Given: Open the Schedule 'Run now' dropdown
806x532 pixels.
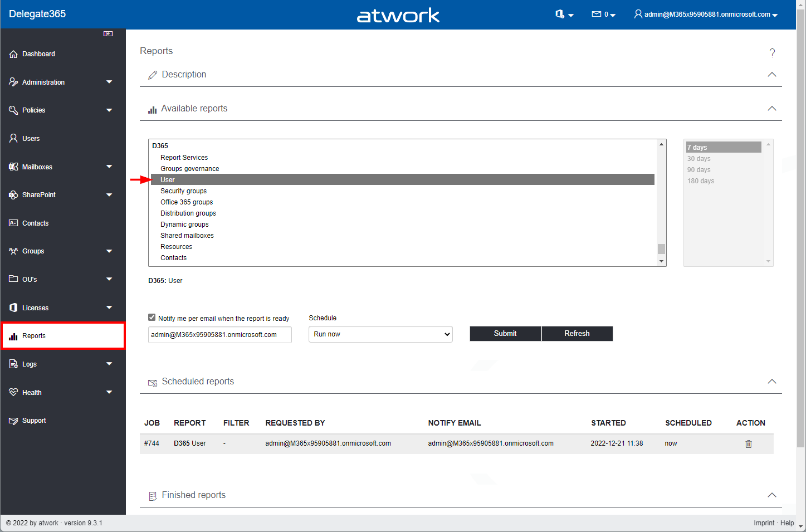Looking at the screenshot, I should [x=380, y=334].
